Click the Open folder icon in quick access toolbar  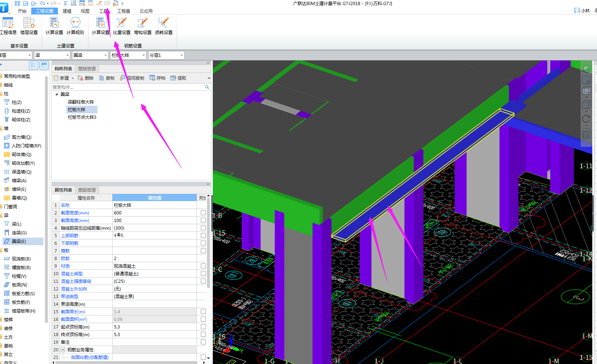click(34, 3)
